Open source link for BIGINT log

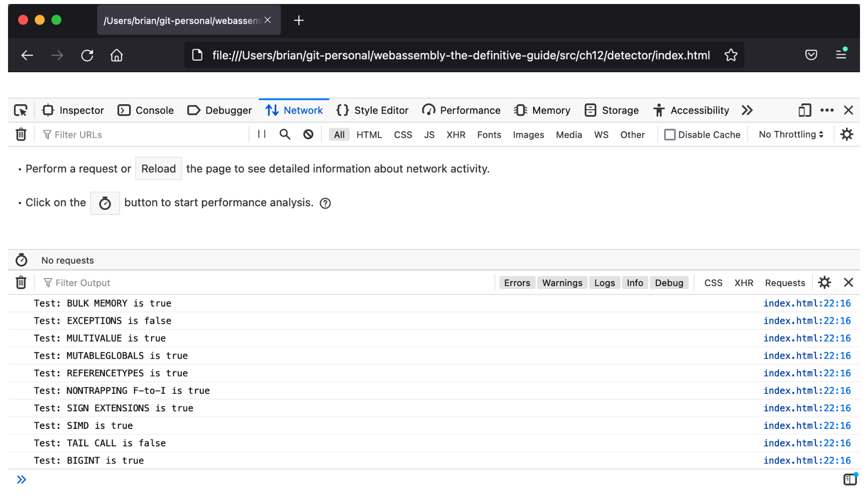pos(807,460)
